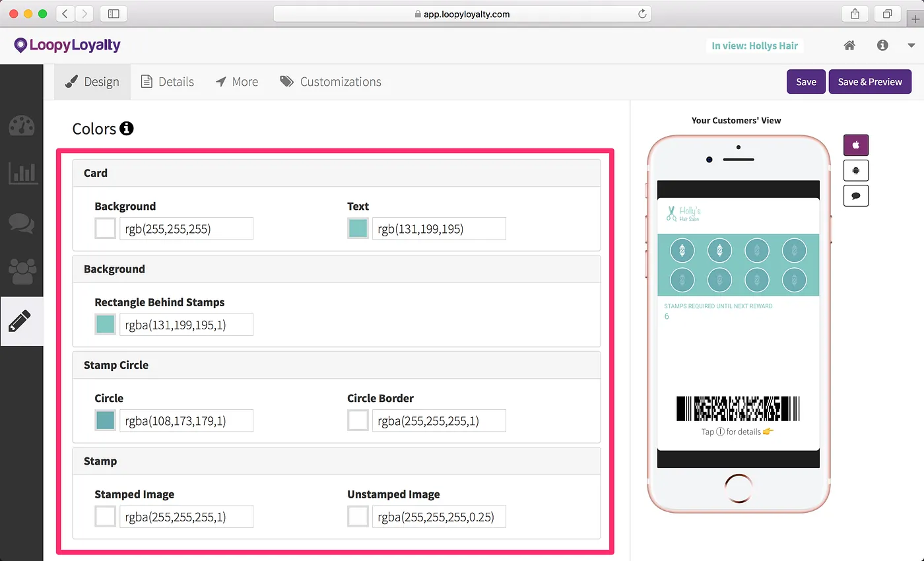Viewport: 924px width, 561px height.
Task: Open the Card Background color swatch
Action: [106, 228]
